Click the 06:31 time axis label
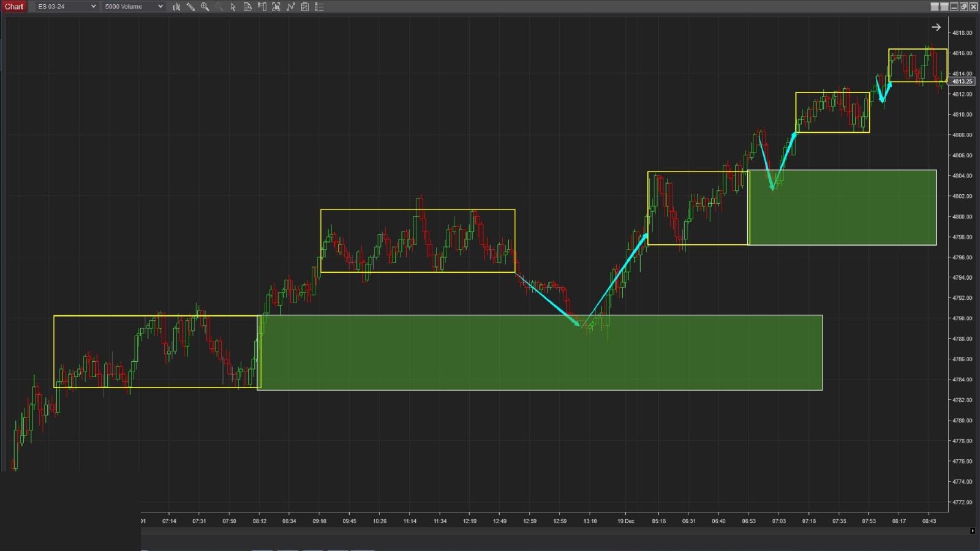 689,522
